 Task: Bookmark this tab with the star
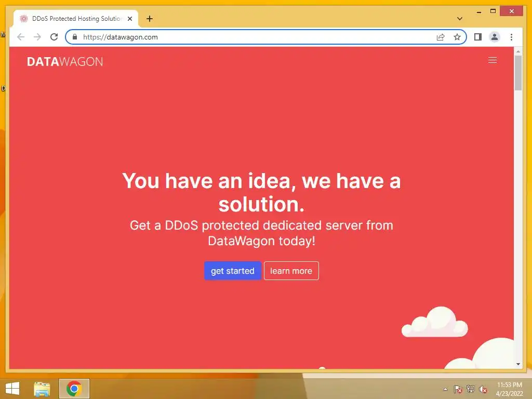[457, 37]
